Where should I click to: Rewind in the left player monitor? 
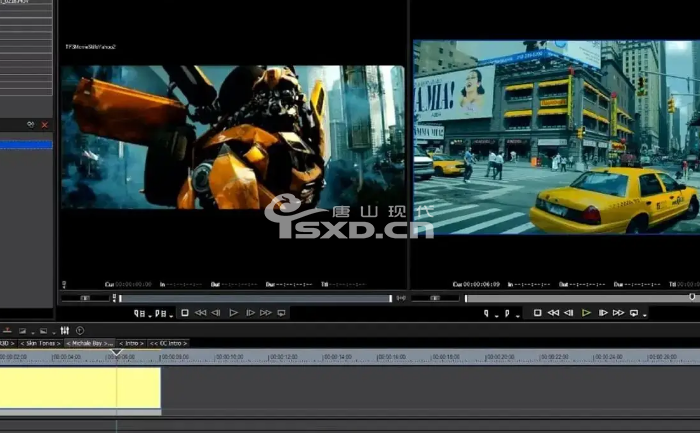[x=200, y=313]
